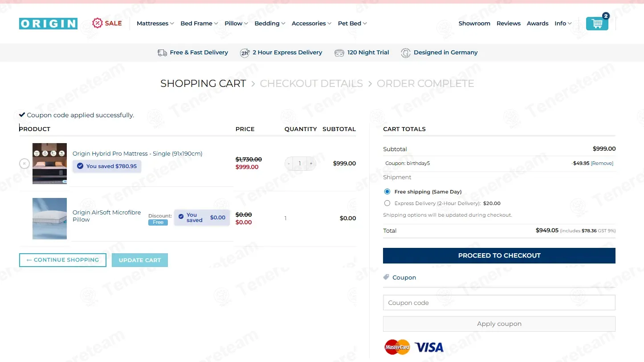Click the coupon tag icon
The image size is (644, 362).
[386, 277]
